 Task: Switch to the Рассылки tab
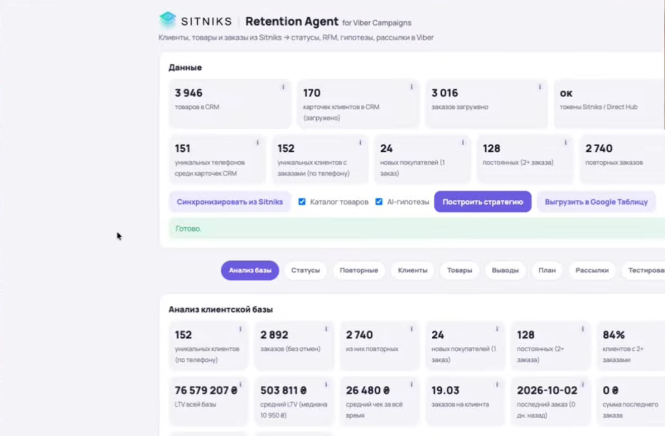(x=592, y=271)
